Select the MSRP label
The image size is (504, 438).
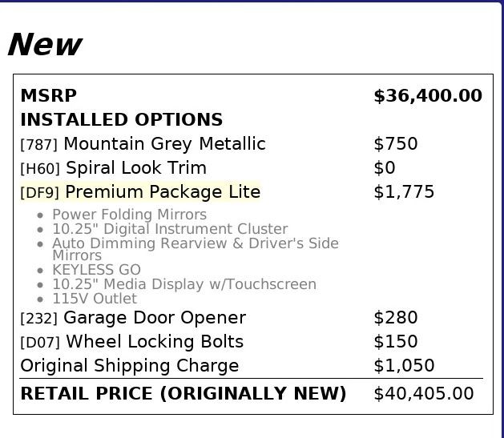[x=48, y=96]
